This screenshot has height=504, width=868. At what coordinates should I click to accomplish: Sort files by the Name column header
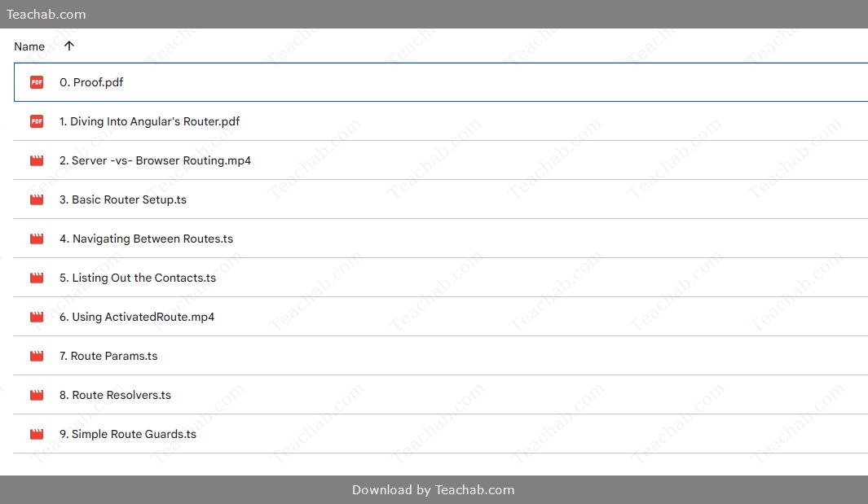tap(29, 46)
